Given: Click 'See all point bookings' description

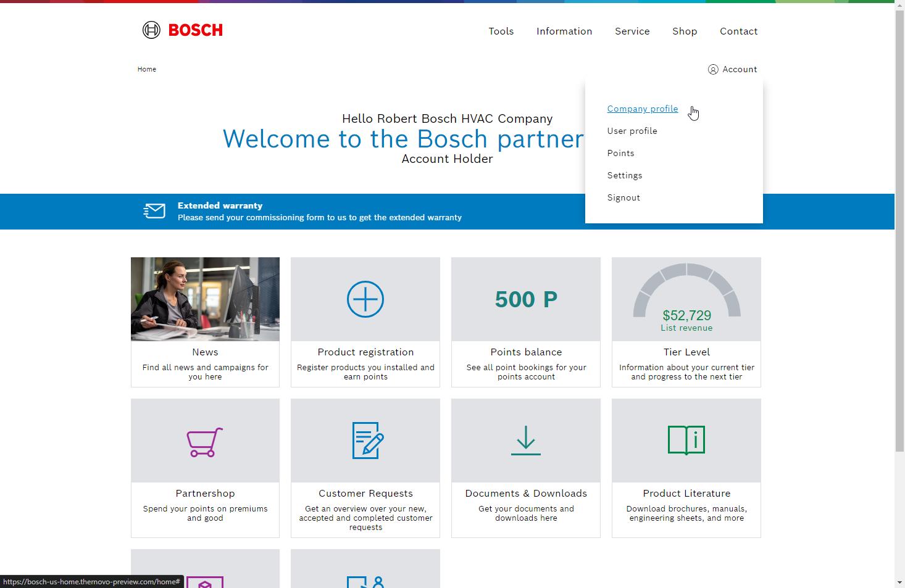Looking at the screenshot, I should [x=526, y=372].
